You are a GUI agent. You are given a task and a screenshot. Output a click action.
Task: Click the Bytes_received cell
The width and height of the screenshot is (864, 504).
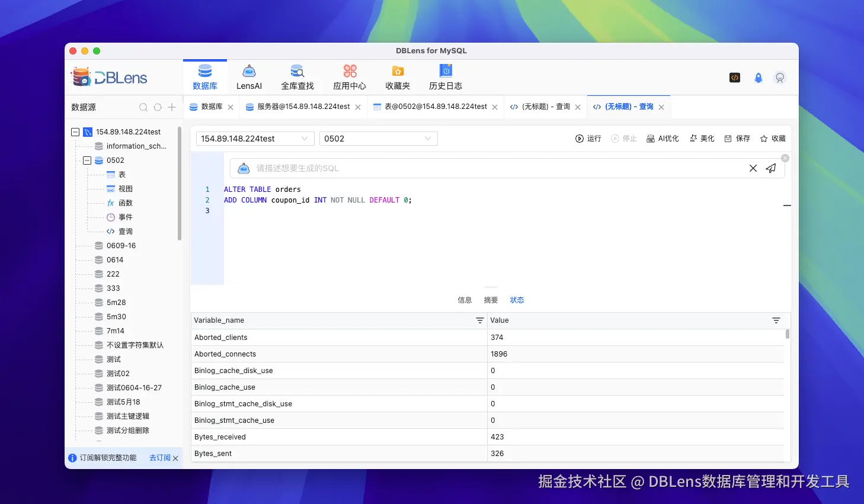point(339,437)
